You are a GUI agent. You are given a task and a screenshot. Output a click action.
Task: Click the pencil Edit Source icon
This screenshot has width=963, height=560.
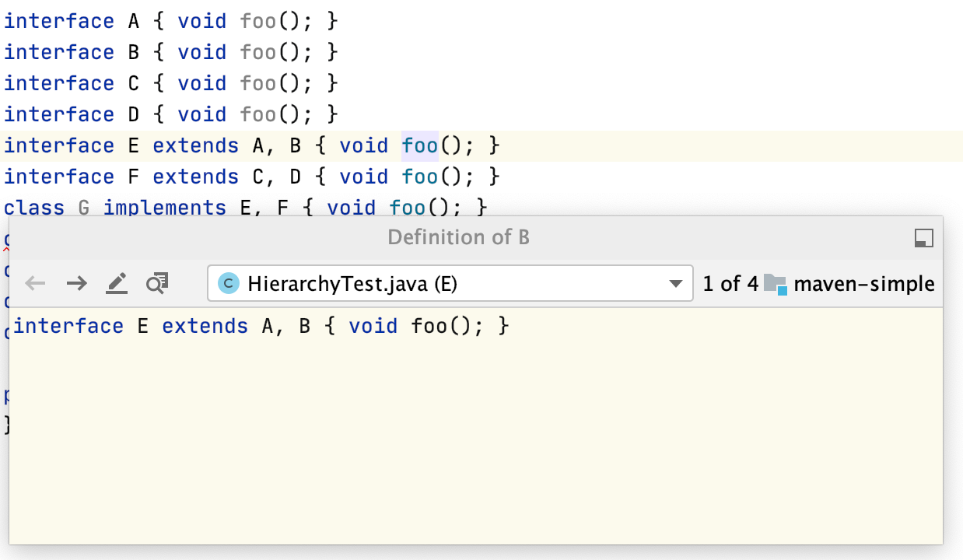(x=116, y=284)
